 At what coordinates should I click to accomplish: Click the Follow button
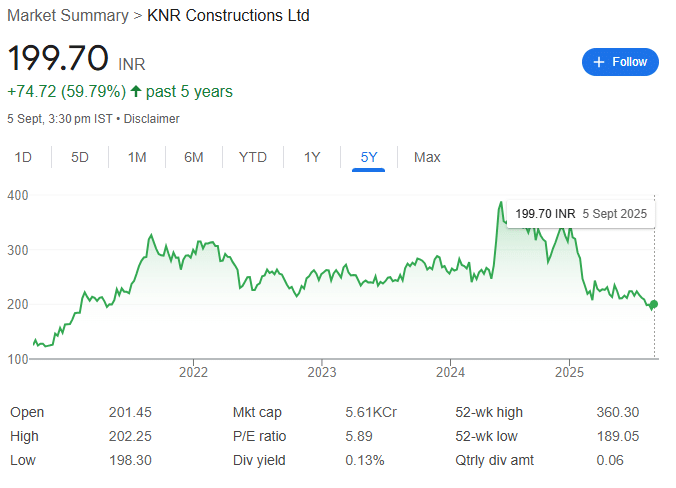620,62
